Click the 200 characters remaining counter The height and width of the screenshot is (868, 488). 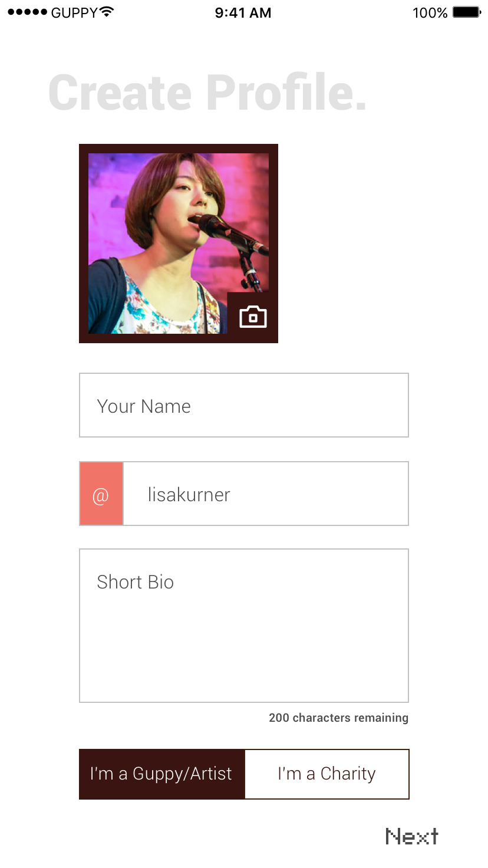click(338, 718)
